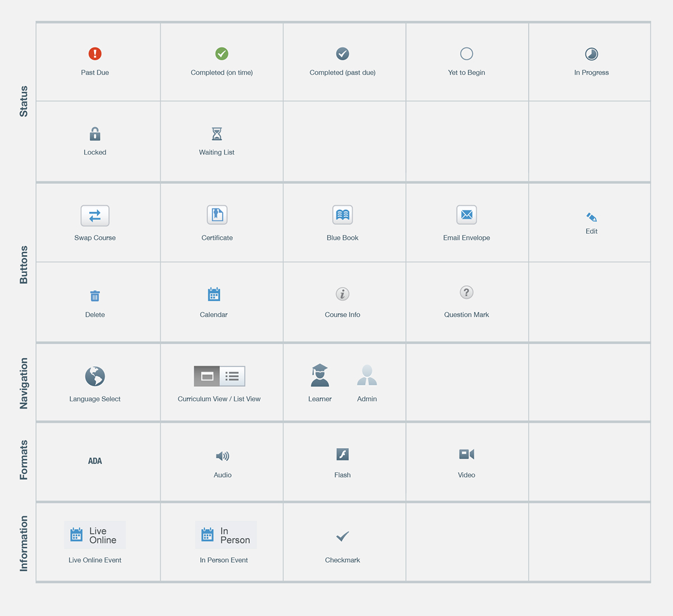Click the 'Waiting List' caption text

point(216,152)
